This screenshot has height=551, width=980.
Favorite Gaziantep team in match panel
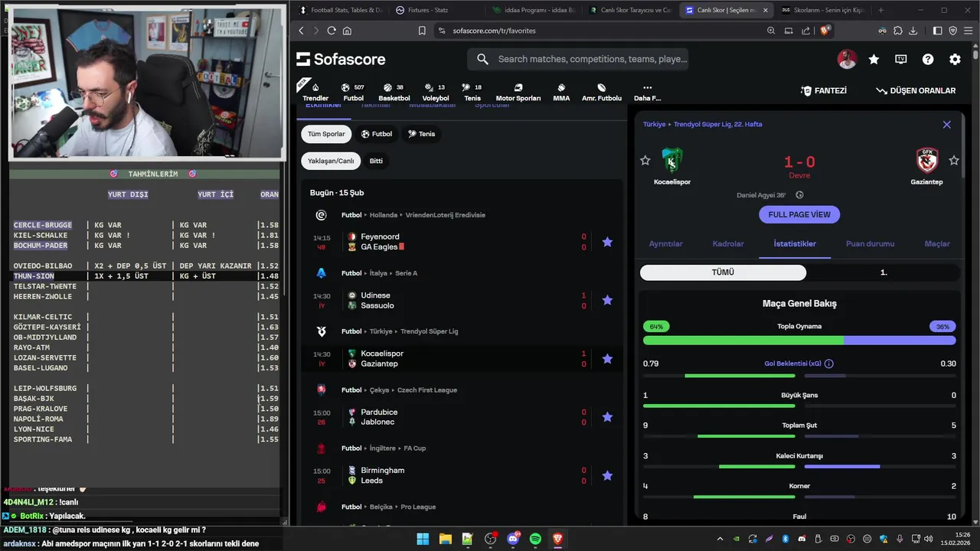click(954, 161)
